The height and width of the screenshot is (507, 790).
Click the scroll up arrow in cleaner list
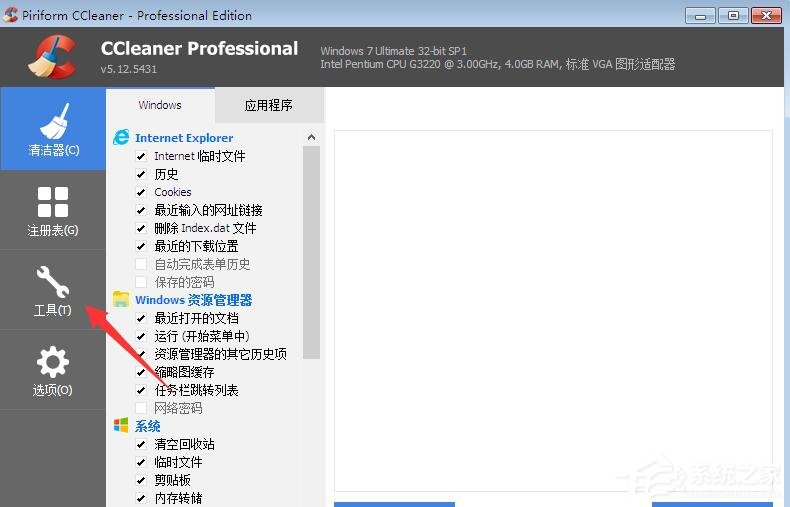point(311,137)
